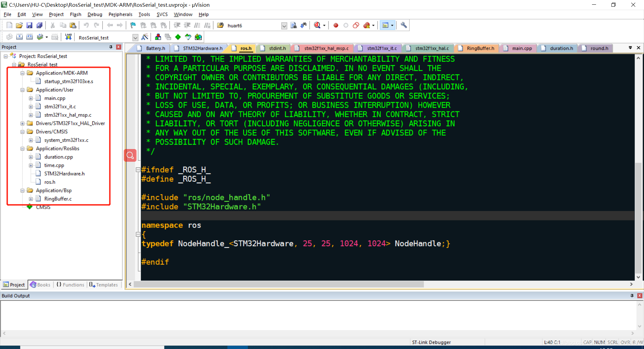Open the find combo box dropdown showing huart6
The image size is (644, 349).
pyautogui.click(x=284, y=26)
